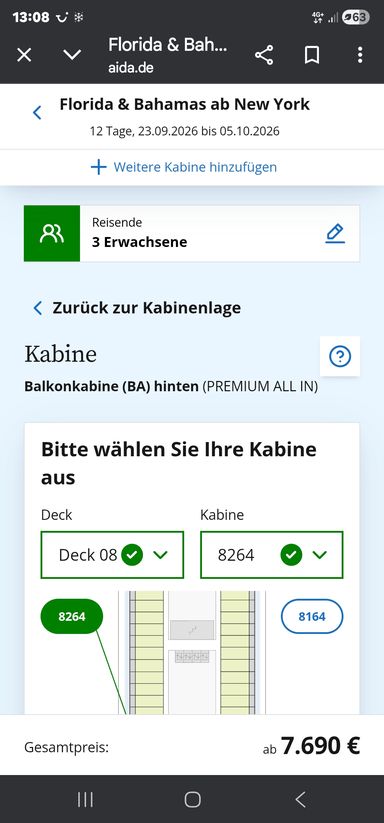Tap the Gesamtpreis 7.690 € total
This screenshot has height=823, width=384.
311,745
